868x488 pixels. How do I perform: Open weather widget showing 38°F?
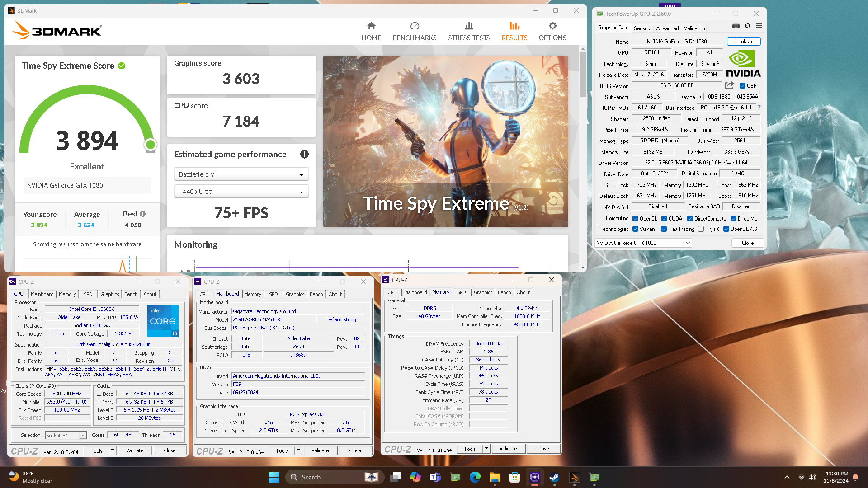[x=31, y=477]
